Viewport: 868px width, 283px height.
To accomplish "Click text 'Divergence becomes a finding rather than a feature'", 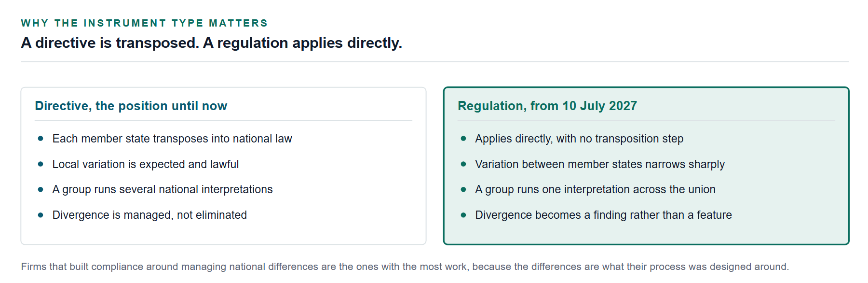I will point(603,215).
